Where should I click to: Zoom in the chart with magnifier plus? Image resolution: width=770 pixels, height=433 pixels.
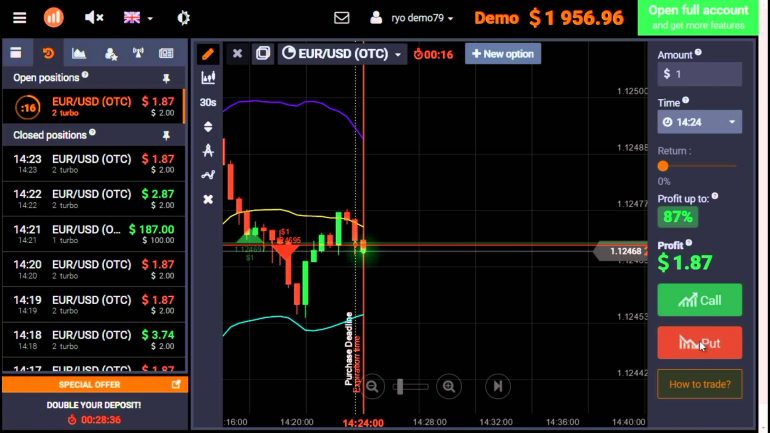pyautogui.click(x=450, y=386)
